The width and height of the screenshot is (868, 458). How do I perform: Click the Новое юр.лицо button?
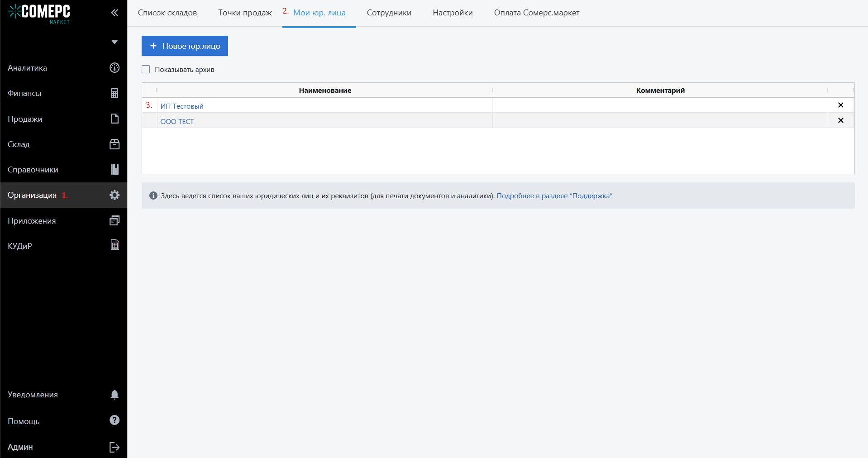click(185, 46)
